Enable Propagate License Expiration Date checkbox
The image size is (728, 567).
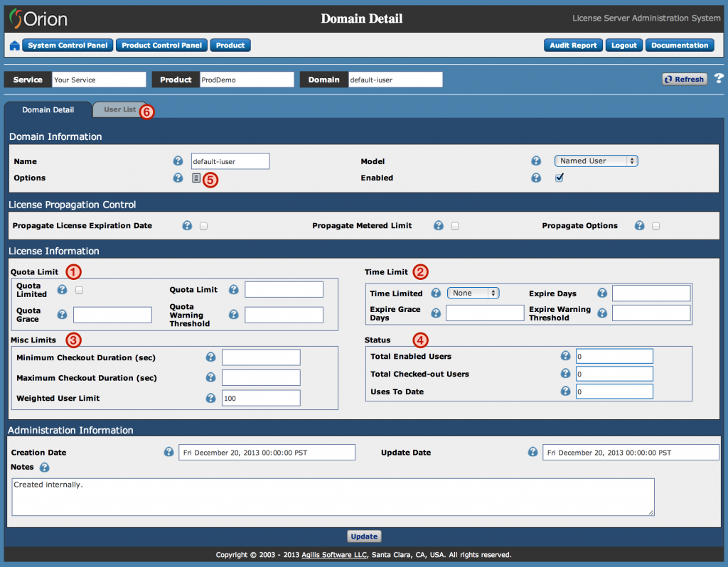(203, 226)
